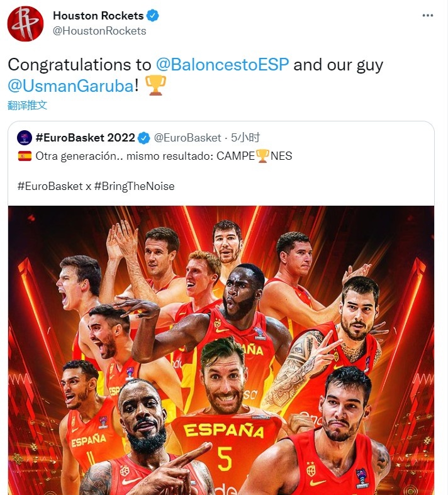Visit the @BaloncestoESP mention
This screenshot has height=495, width=448.
(222, 65)
